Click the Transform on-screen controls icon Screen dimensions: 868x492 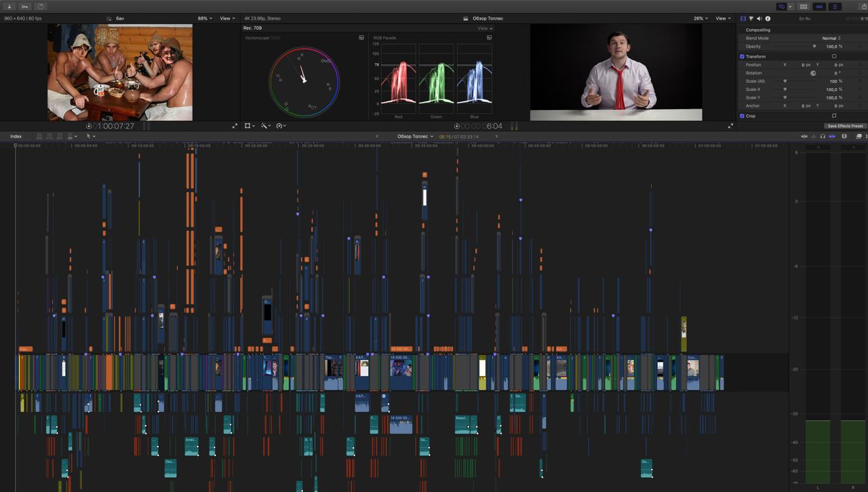[834, 56]
